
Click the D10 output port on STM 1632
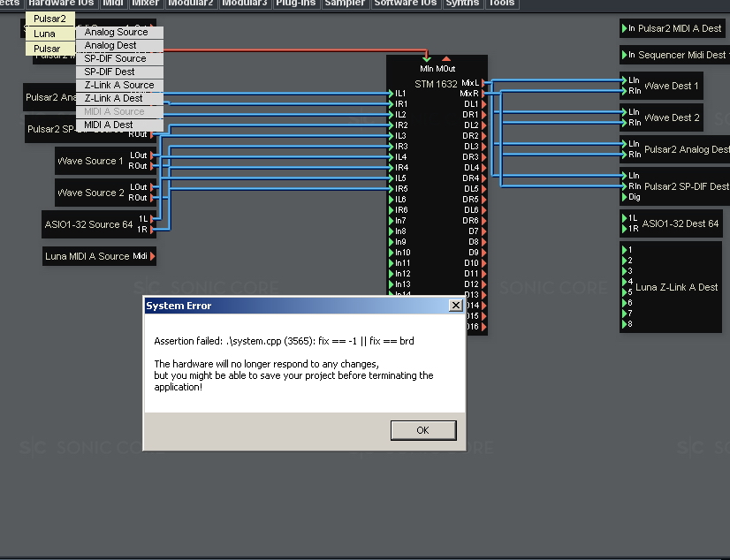pyautogui.click(x=483, y=263)
